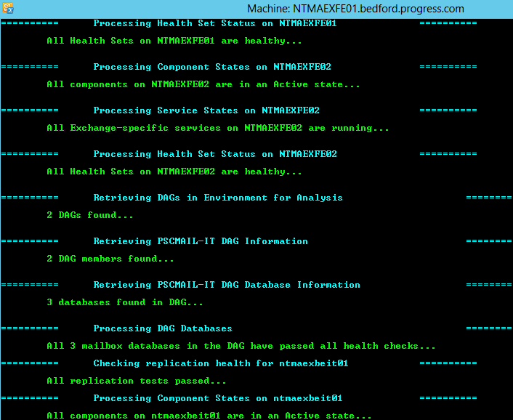This screenshot has width=513, height=420.
Task: Click 'Processing Component States on NTMAEXFE02' header
Action: (x=211, y=67)
